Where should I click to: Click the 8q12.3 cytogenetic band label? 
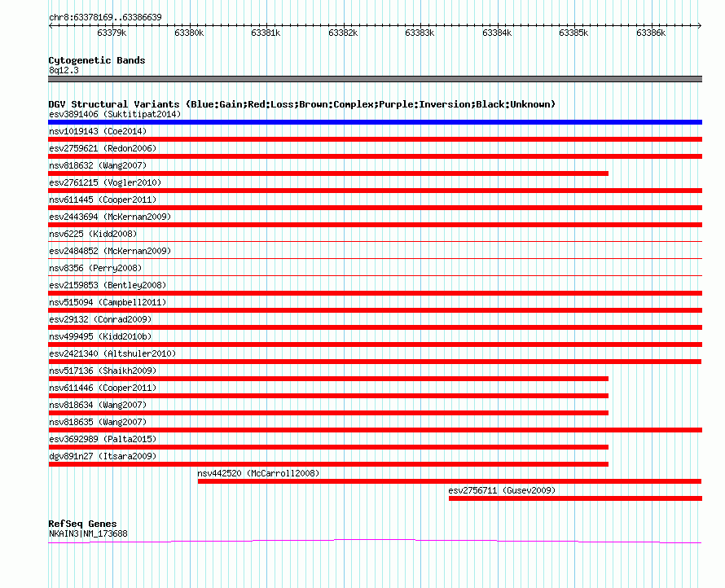click(64, 70)
